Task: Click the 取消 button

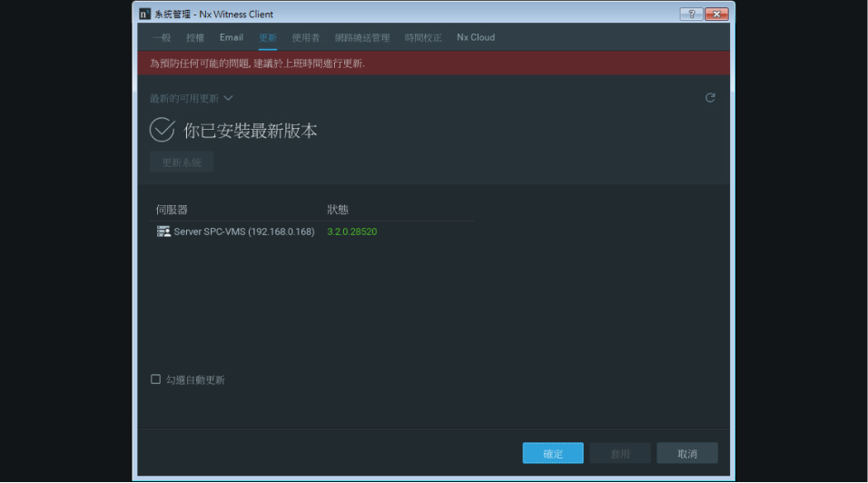Action: pos(687,453)
